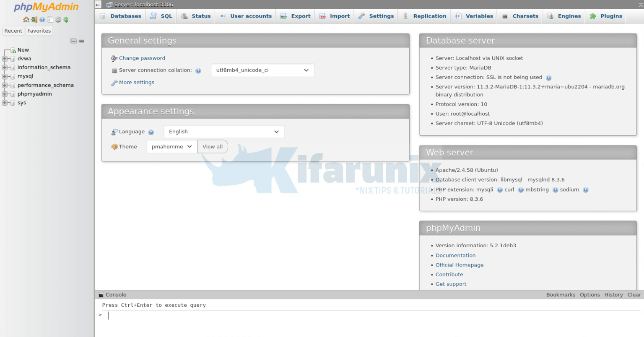The width and height of the screenshot is (644, 337).
Task: Click the help icon beside mysqli PHP extension
Action: pyautogui.click(x=500, y=190)
